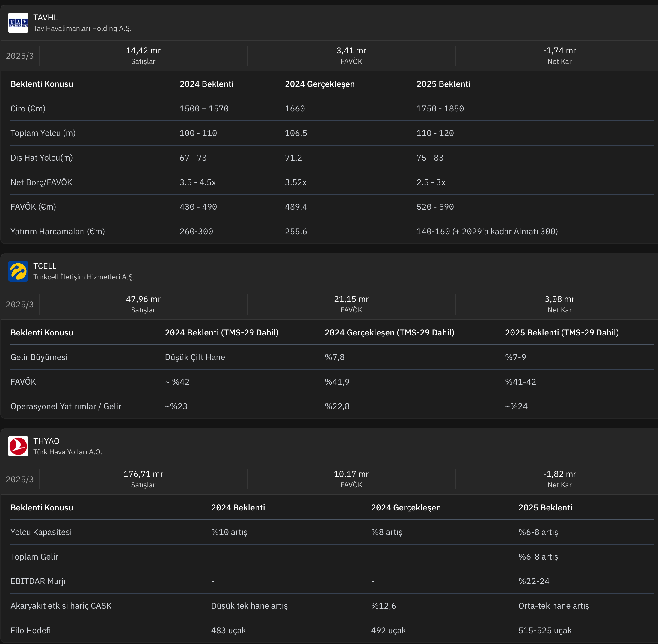The image size is (658, 644).
Task: Click the 1660 realized revenue cell
Action: (295, 108)
